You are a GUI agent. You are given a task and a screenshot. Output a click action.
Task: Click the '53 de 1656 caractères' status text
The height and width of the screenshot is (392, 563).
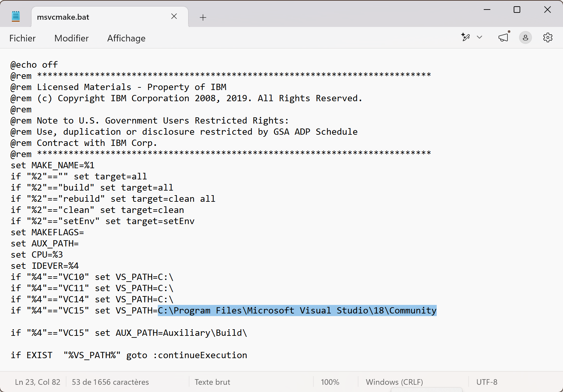pos(110,382)
